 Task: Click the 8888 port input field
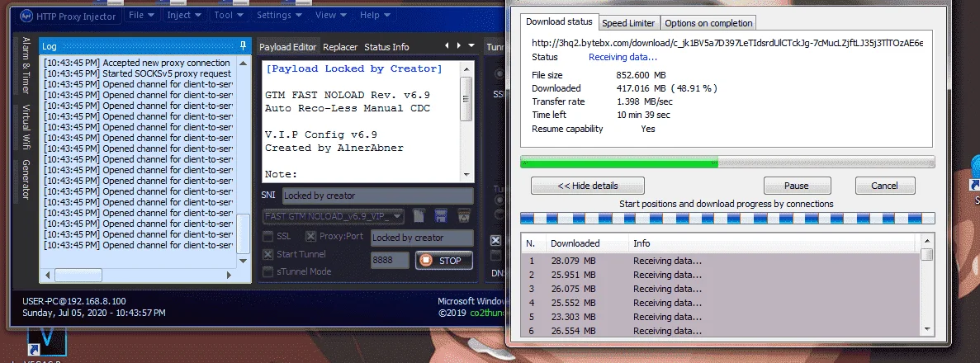(x=390, y=261)
